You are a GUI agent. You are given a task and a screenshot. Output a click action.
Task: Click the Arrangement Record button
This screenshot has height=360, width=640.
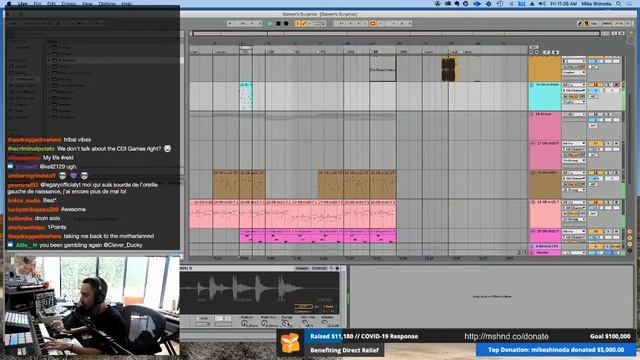(286, 24)
